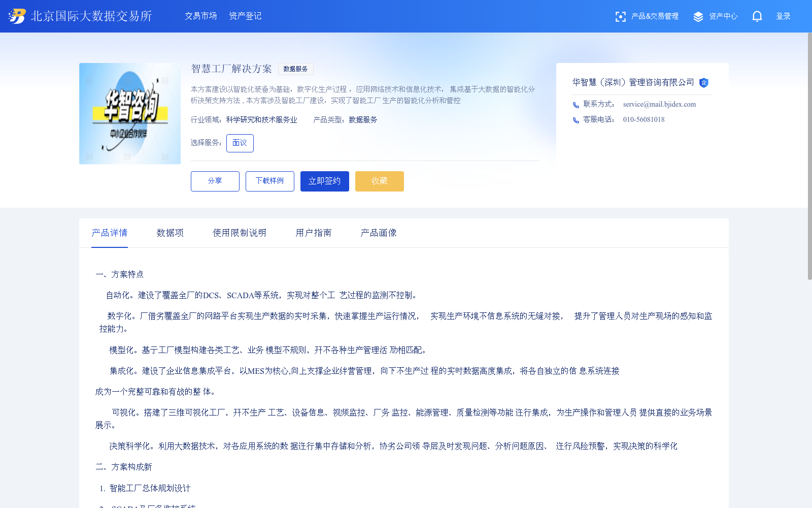This screenshot has width=812, height=508.
Task: Open the notification bell icon
Action: click(x=757, y=16)
